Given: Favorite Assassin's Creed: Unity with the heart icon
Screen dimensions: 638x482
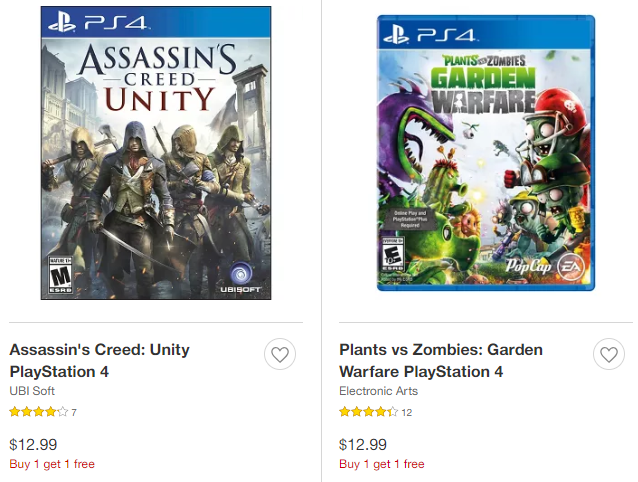Looking at the screenshot, I should click(x=280, y=355).
